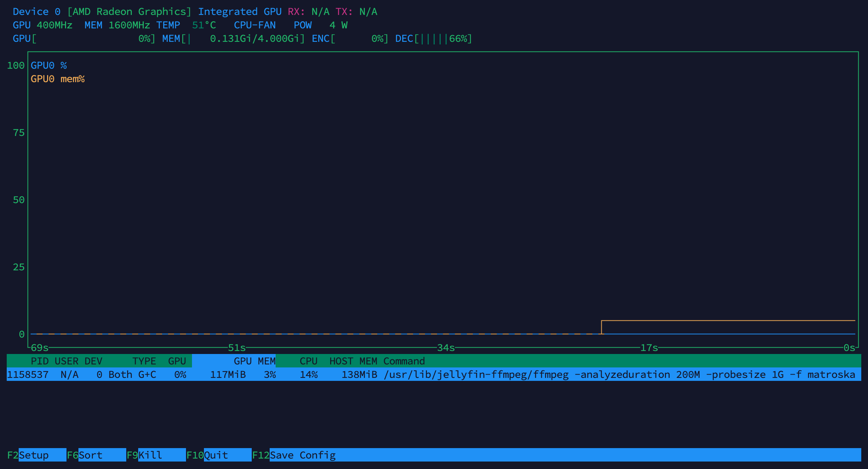Click the MEM usage bar 0.131Gi/4.000Gi
The image size is (868, 469).
pos(233,38)
